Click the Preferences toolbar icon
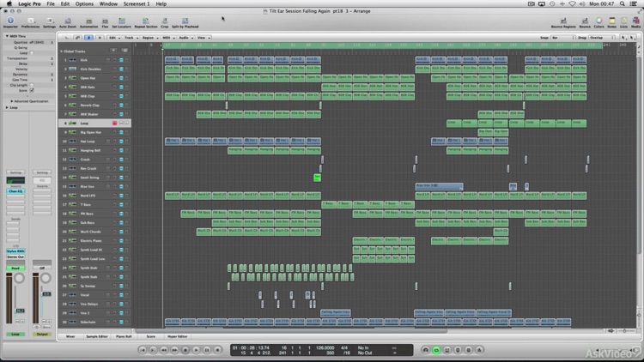644x362 pixels. coord(30,22)
